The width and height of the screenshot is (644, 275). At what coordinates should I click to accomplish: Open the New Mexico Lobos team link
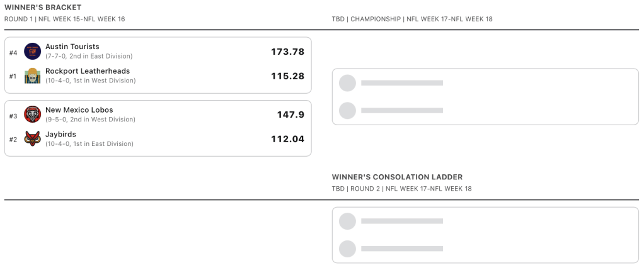[x=79, y=109]
